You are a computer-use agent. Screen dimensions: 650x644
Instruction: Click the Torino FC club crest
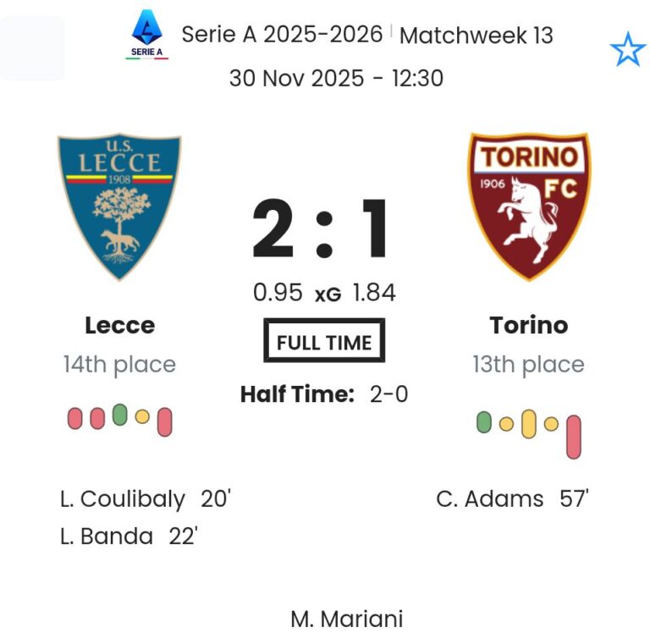point(529,206)
